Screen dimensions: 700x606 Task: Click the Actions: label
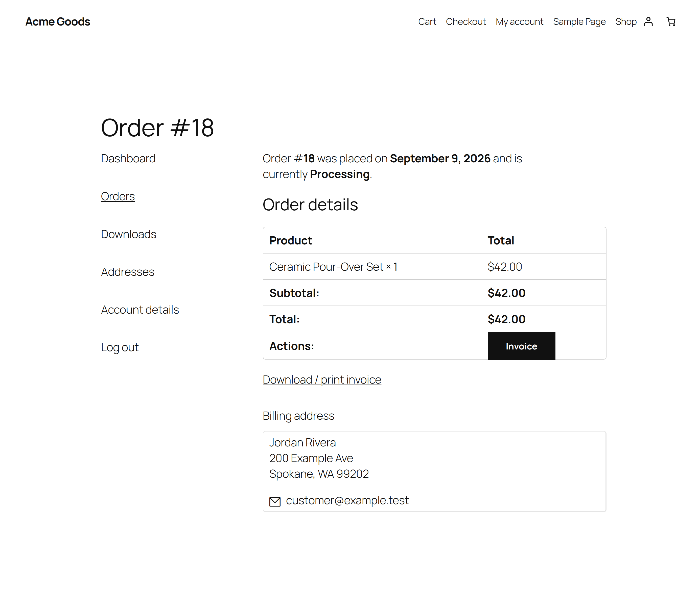tap(291, 346)
